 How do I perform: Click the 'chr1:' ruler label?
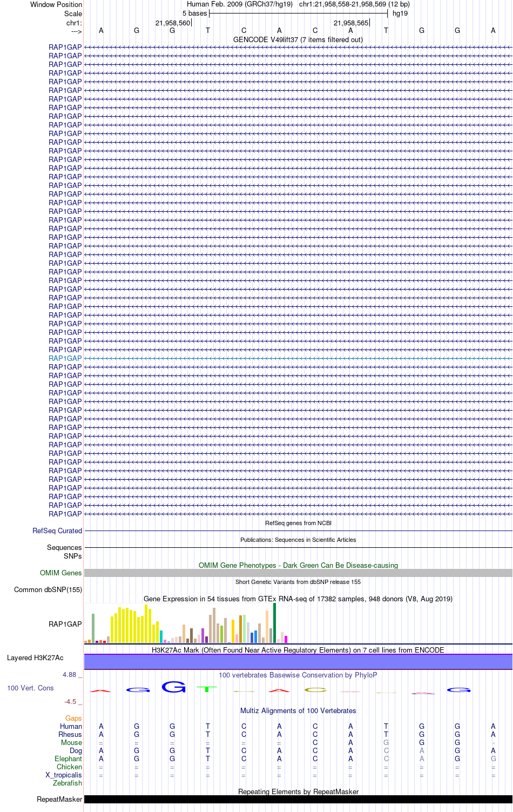74,23
